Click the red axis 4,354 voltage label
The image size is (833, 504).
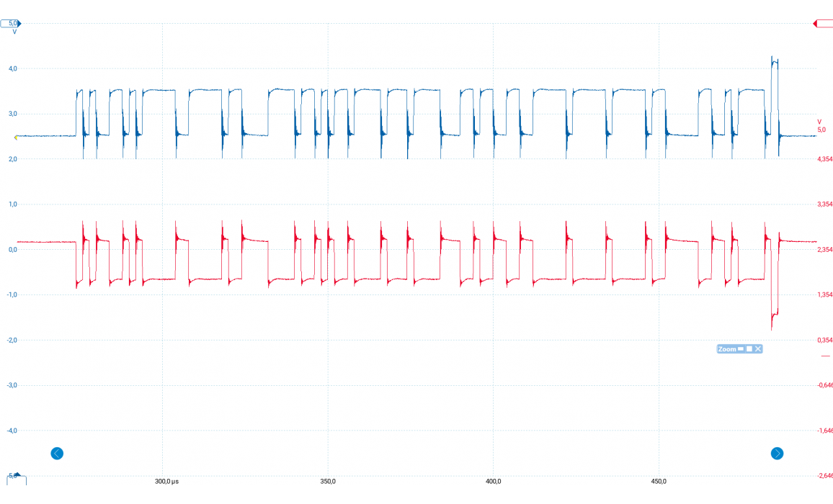click(x=824, y=159)
